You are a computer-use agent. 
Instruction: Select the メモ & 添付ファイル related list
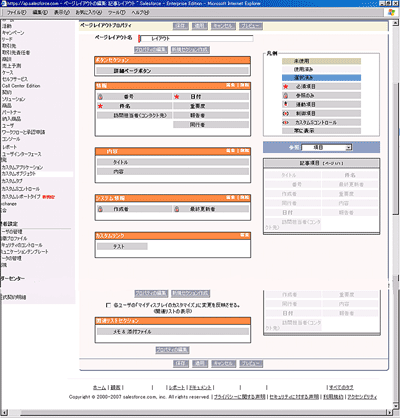(173, 332)
